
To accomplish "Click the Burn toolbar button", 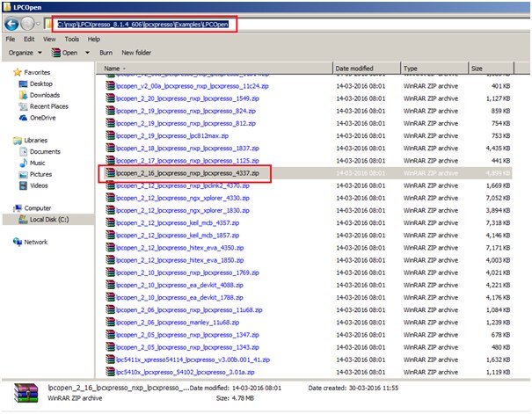I will (106, 53).
